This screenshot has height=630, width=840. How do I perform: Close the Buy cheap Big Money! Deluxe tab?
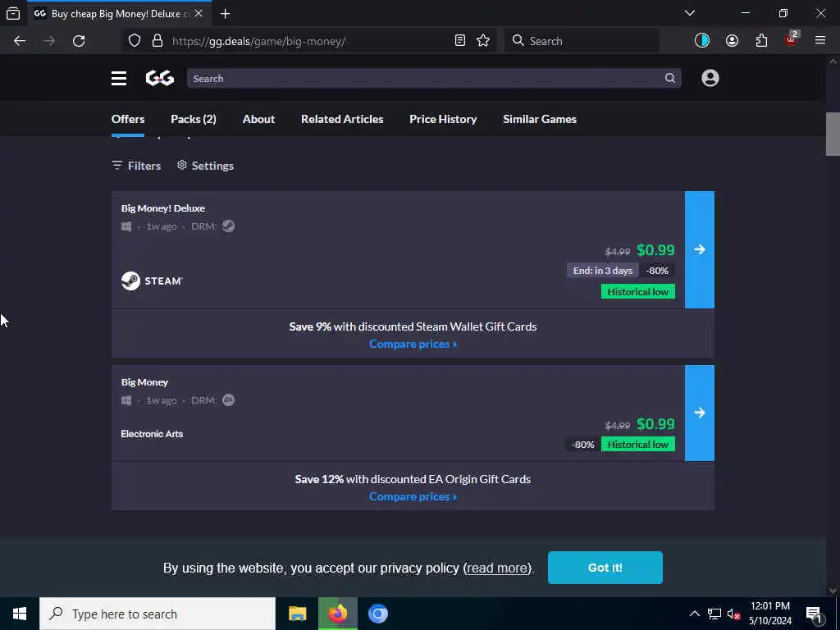coord(199,13)
